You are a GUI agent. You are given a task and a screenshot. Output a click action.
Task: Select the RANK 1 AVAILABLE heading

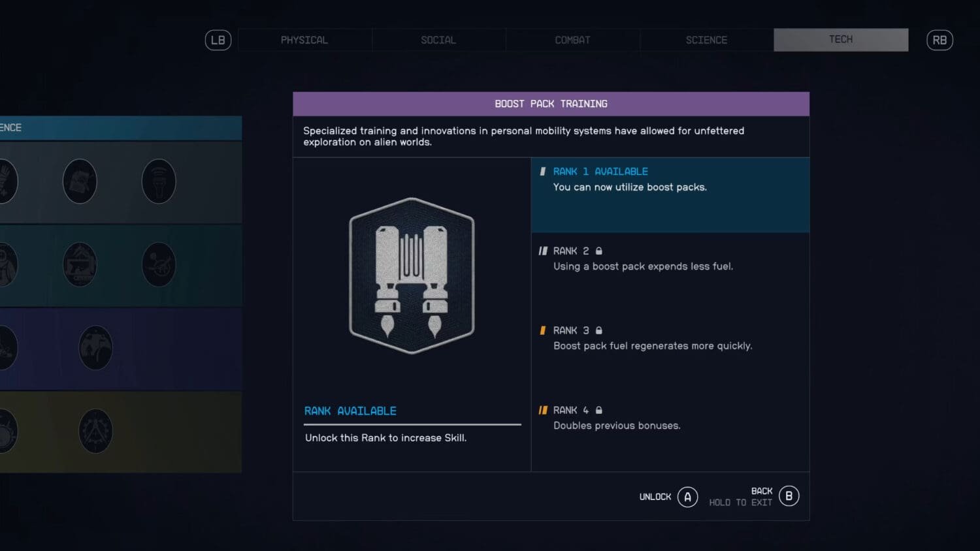point(600,172)
